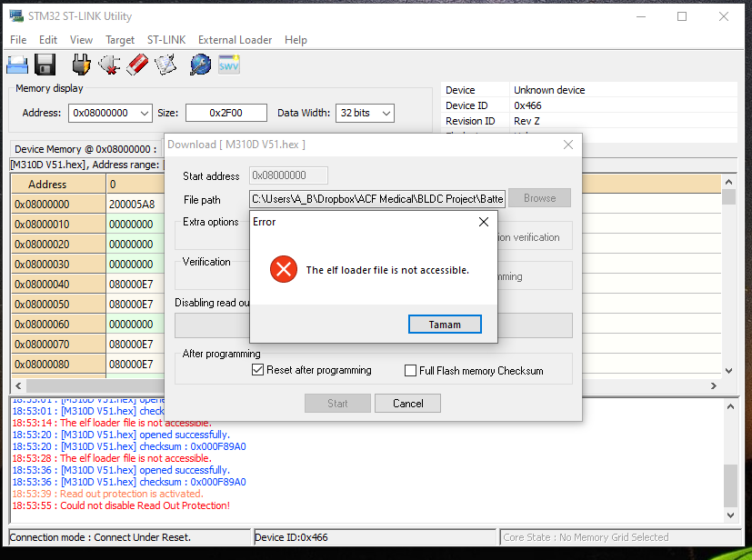Image resolution: width=752 pixels, height=560 pixels.
Task: Open the View menu
Action: click(x=81, y=40)
